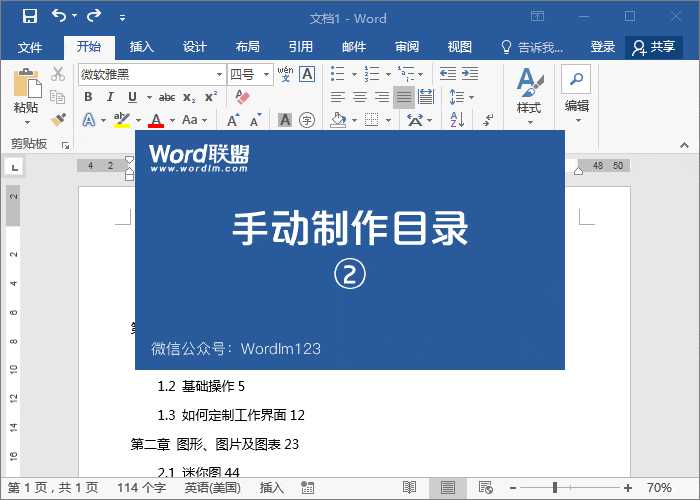This screenshot has width=700, height=500.
Task: Click the Increase Indent icon
Action: point(468,74)
